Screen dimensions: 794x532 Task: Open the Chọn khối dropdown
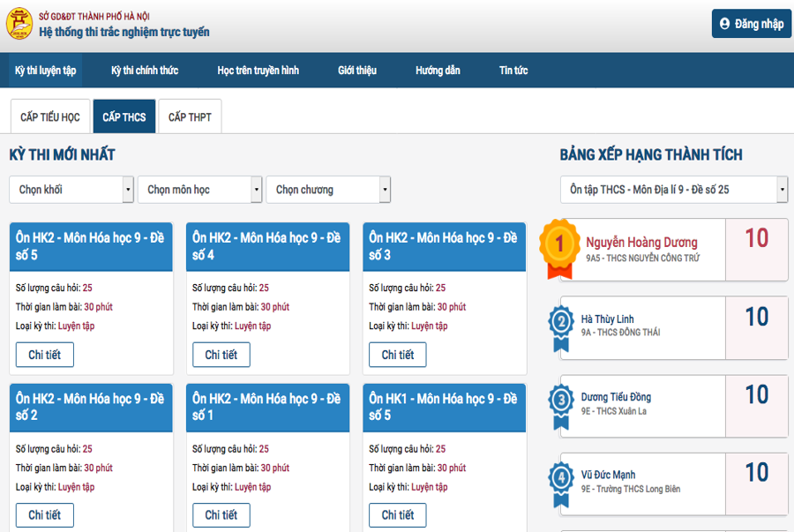pyautogui.click(x=71, y=190)
